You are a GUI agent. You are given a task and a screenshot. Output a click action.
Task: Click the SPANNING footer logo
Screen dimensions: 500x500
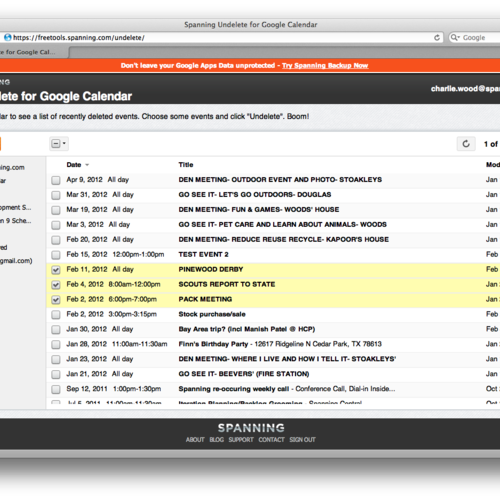[x=251, y=428]
